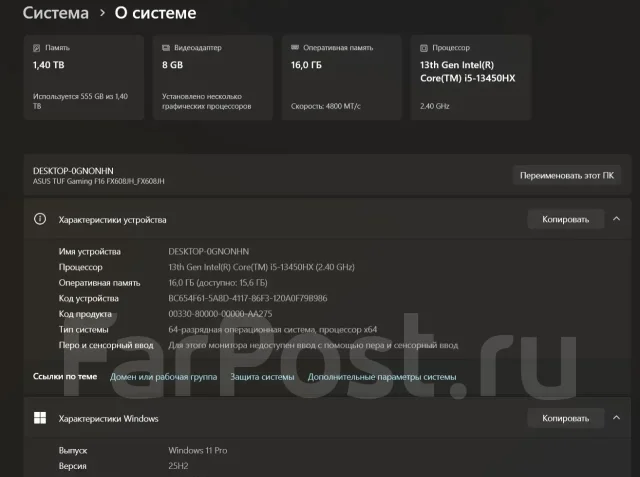Click the Ссылки по теме label

(x=65, y=376)
